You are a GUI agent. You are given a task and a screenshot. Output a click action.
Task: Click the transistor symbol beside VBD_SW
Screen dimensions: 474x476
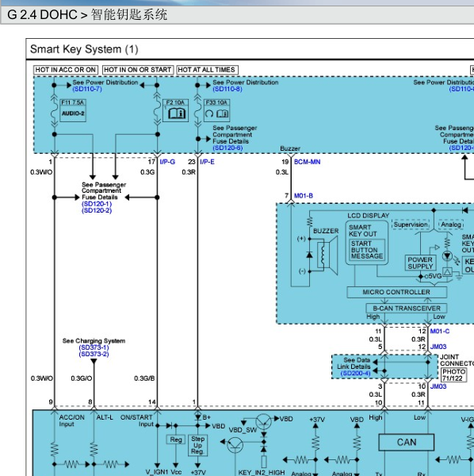click(x=263, y=421)
